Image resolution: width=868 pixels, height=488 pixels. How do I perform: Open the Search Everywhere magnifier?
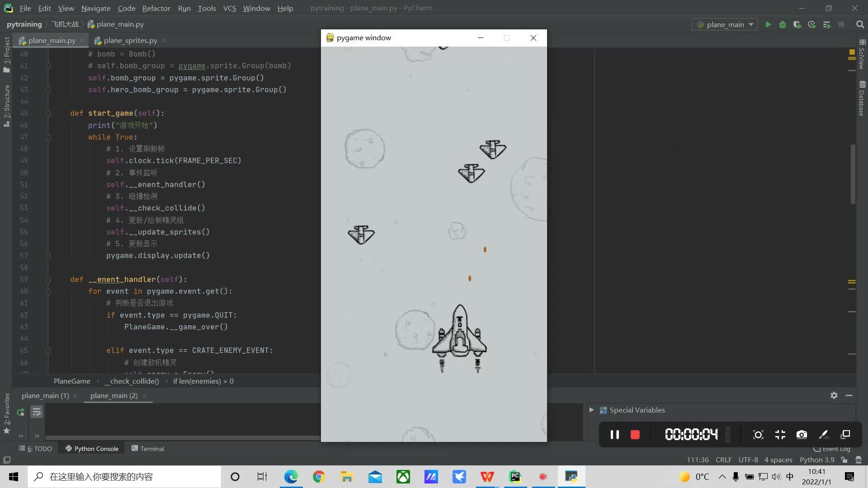[x=860, y=25]
